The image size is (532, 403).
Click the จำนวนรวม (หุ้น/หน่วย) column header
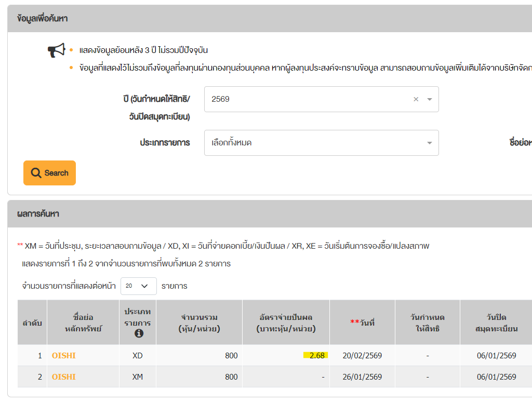pos(199,323)
